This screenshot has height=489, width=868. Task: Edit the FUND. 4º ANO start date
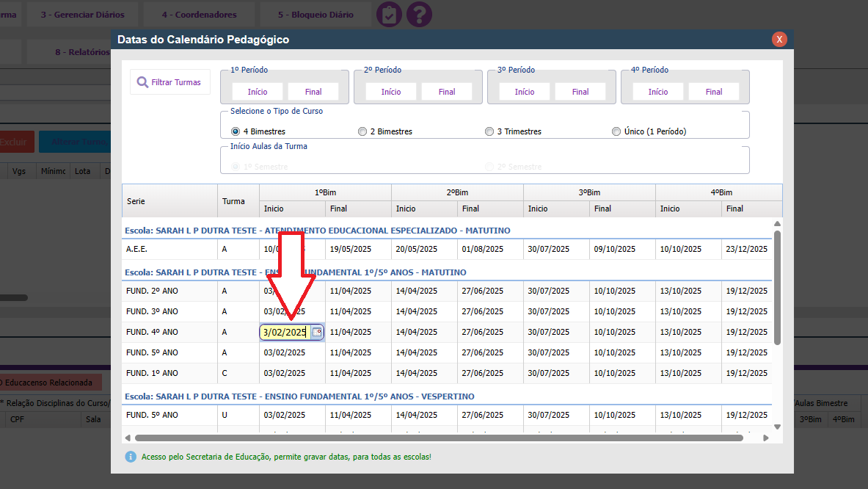click(x=285, y=333)
